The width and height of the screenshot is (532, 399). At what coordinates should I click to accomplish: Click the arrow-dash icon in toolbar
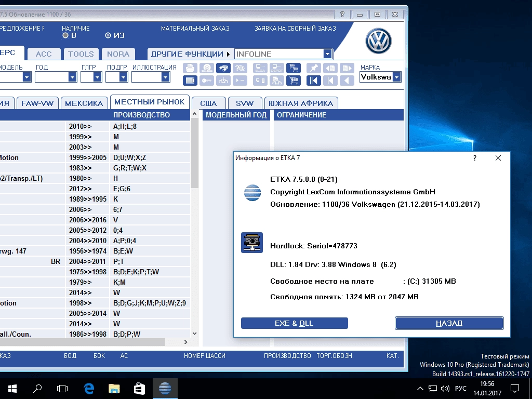pyautogui.click(x=240, y=81)
